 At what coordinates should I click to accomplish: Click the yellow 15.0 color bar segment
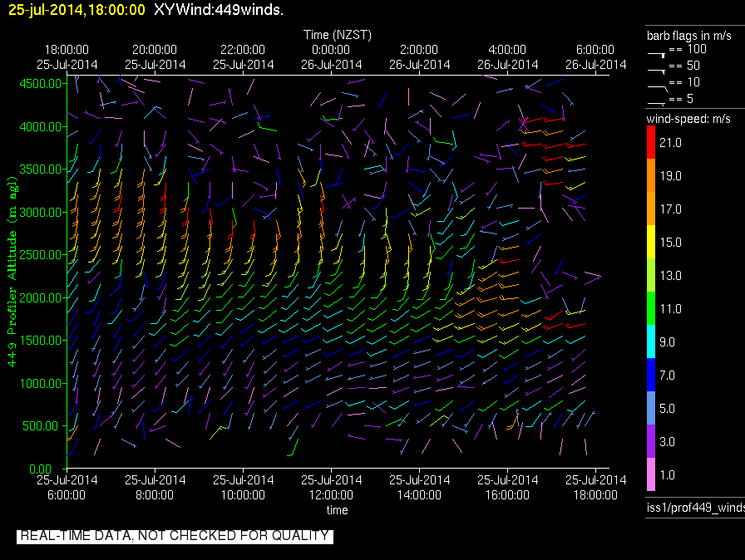tap(651, 242)
